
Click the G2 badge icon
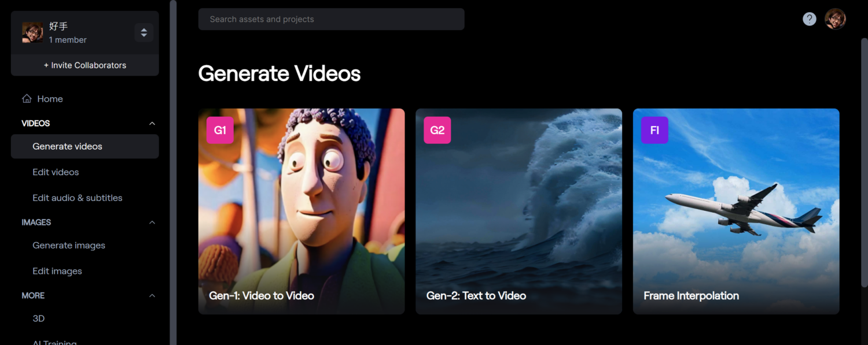437,130
